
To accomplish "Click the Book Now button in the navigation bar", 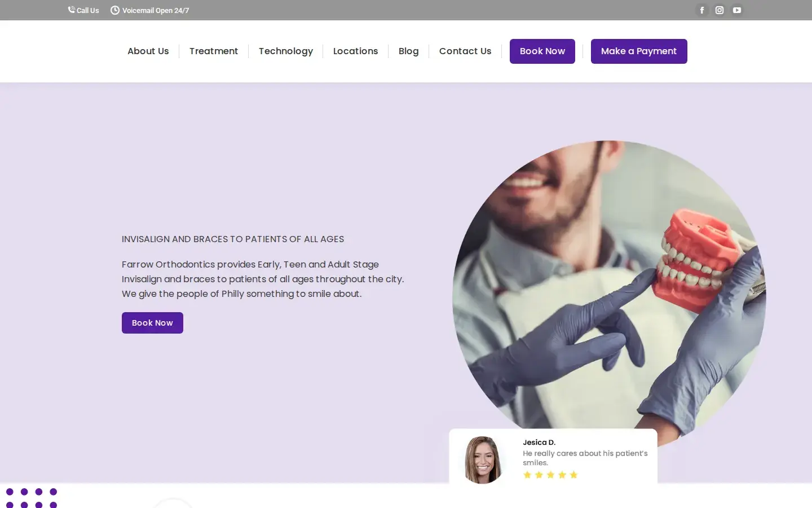I will [x=542, y=51].
